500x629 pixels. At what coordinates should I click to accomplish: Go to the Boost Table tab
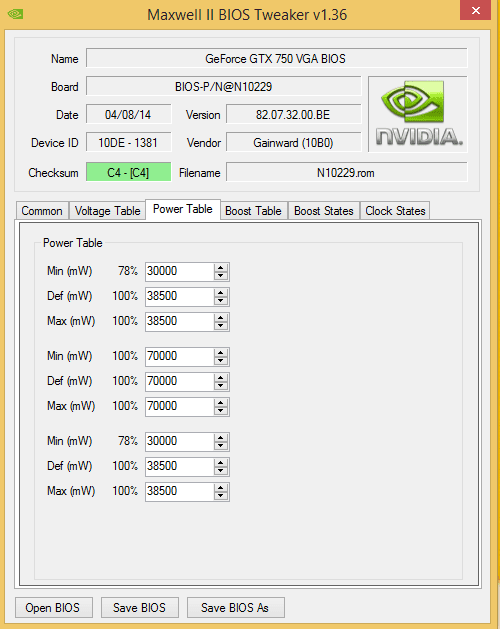(253, 211)
